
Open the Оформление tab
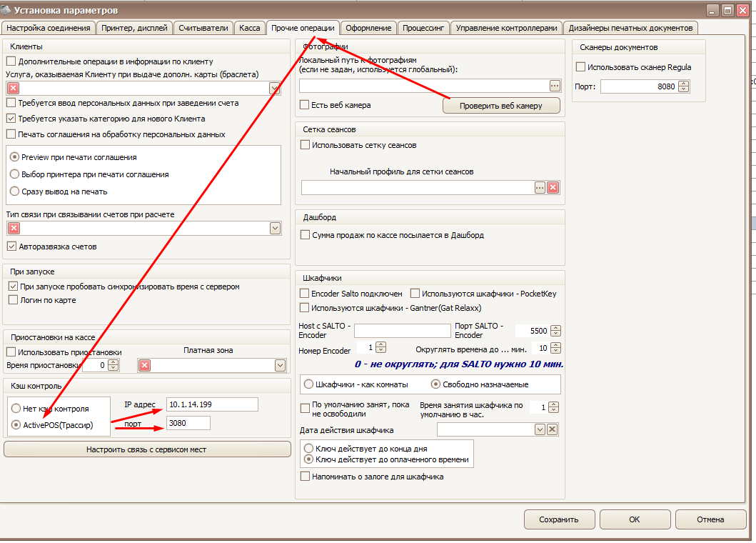[368, 28]
